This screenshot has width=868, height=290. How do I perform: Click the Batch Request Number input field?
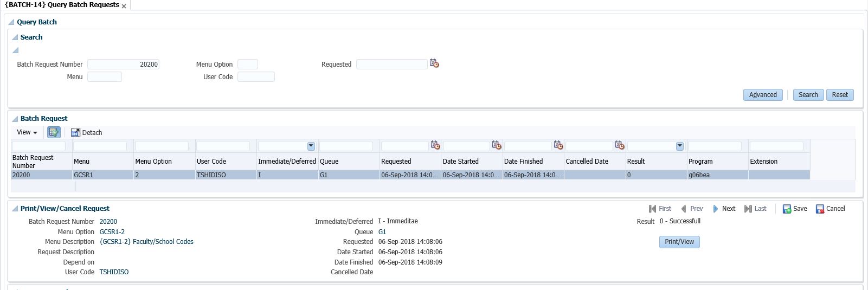[x=123, y=65]
